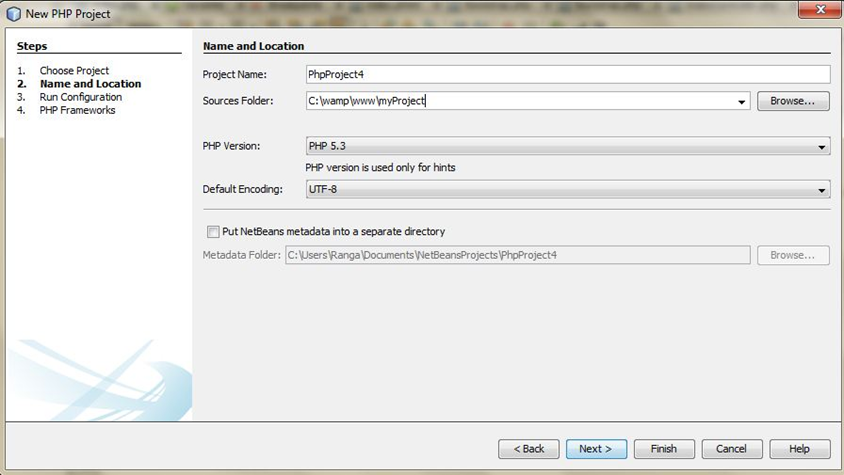
Task: Select the Choose Project step
Action: point(74,71)
